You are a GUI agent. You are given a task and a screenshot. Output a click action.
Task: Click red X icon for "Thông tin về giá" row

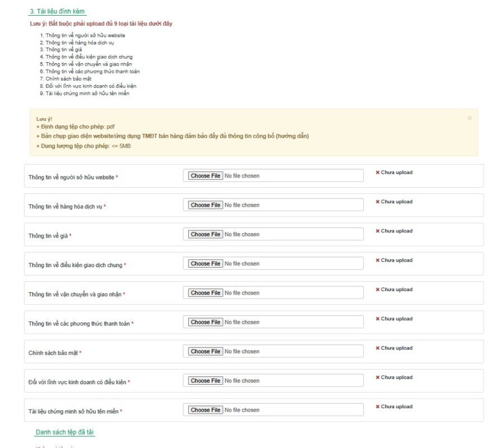378,231
